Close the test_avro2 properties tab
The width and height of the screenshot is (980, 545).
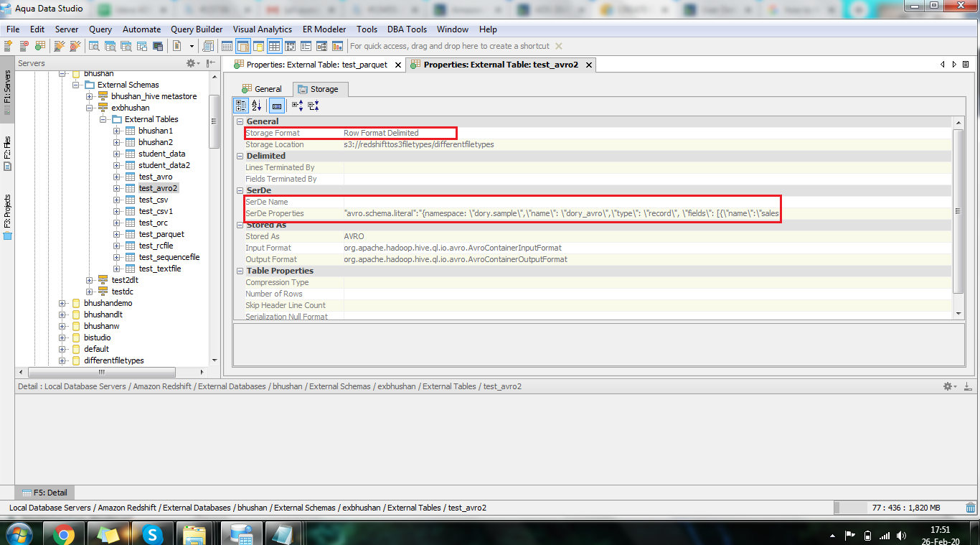[589, 65]
